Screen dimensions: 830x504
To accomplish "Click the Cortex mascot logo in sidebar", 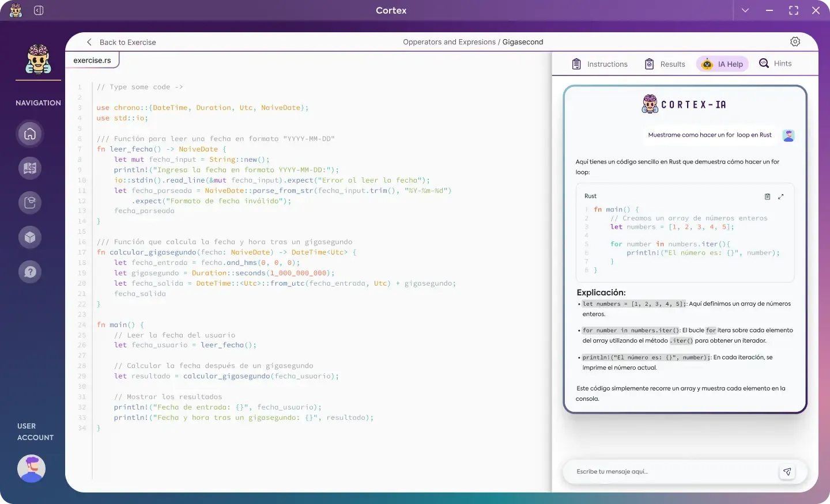I will [38, 59].
